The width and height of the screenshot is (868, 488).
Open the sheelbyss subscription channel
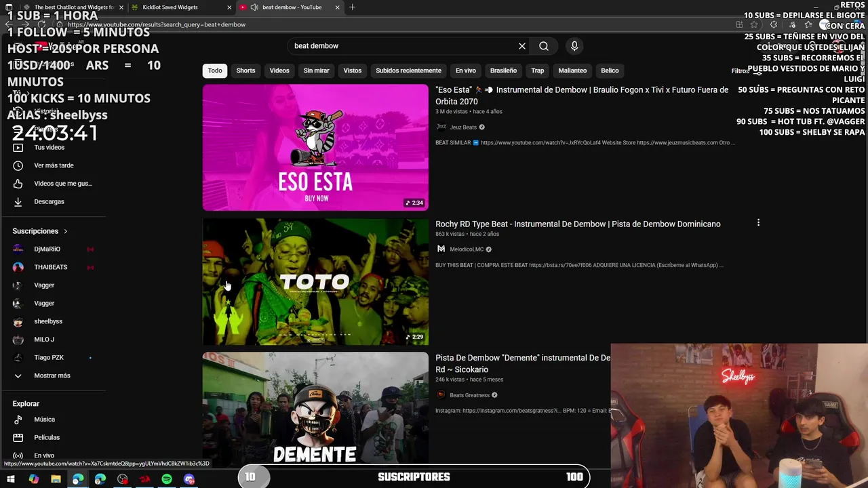coord(47,321)
